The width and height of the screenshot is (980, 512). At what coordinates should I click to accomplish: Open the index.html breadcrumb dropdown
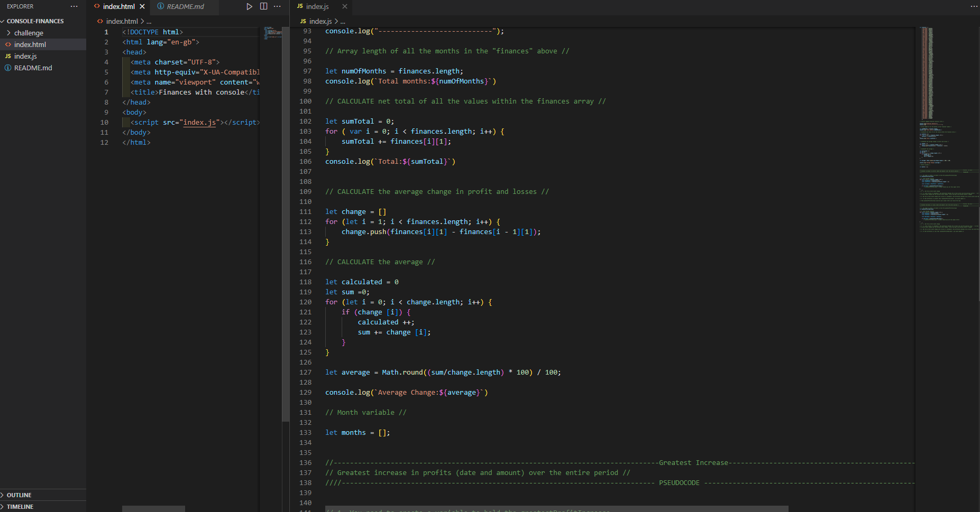(x=121, y=21)
